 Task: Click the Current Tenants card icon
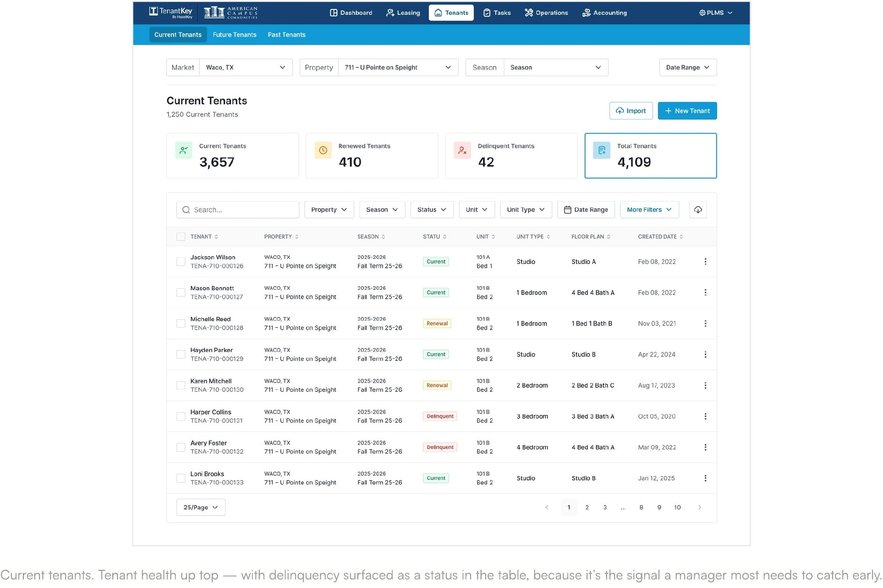click(x=184, y=150)
